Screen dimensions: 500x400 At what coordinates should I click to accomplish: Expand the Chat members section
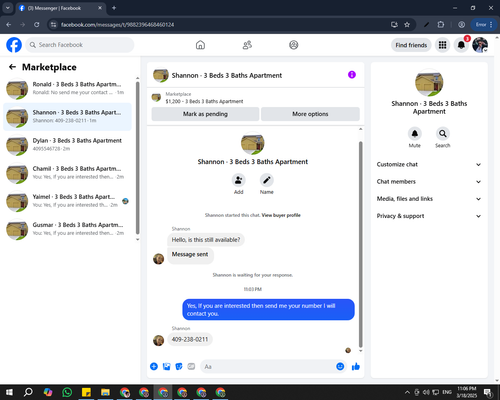[x=429, y=182]
